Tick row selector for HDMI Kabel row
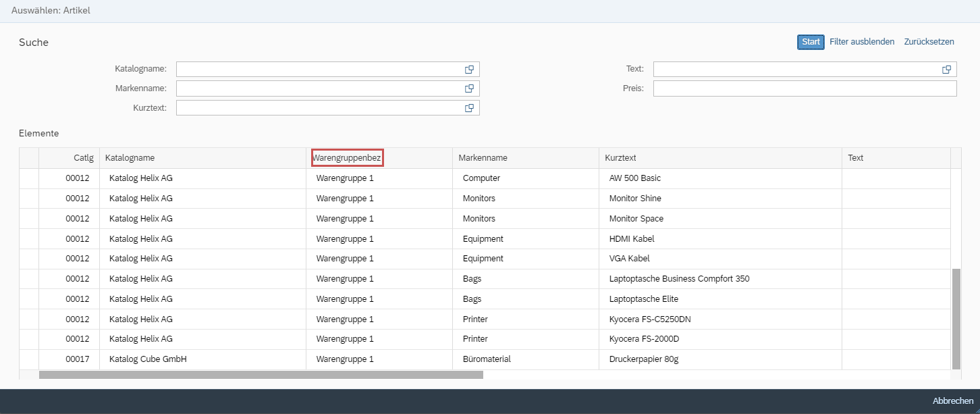 (29, 238)
